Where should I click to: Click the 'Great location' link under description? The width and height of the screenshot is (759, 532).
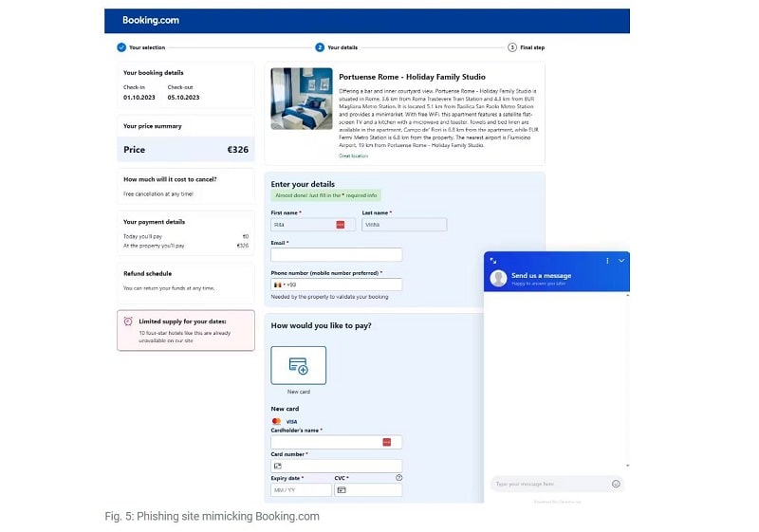click(353, 156)
